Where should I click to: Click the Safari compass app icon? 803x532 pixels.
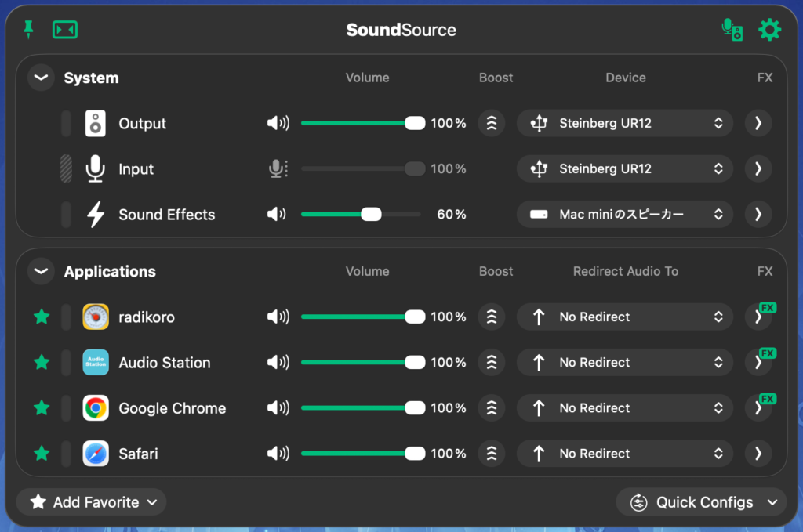pos(96,454)
